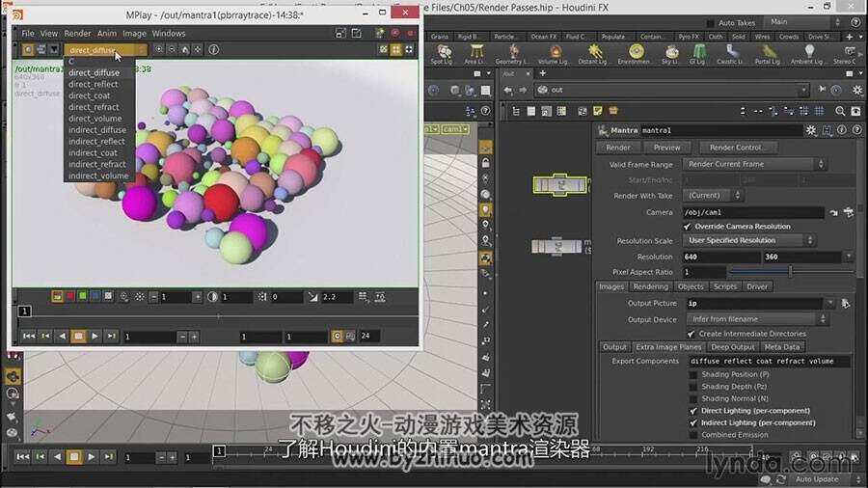Zoom in the MPlay image viewer

click(x=159, y=49)
